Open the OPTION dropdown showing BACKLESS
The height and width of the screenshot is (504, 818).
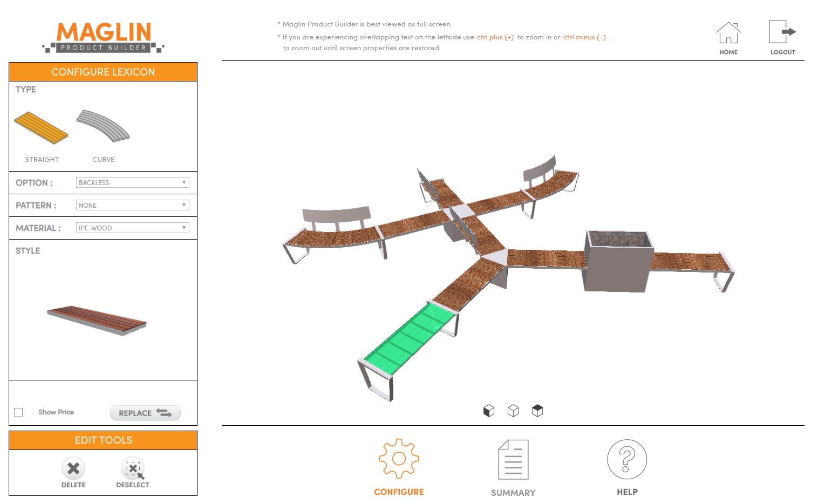132,182
